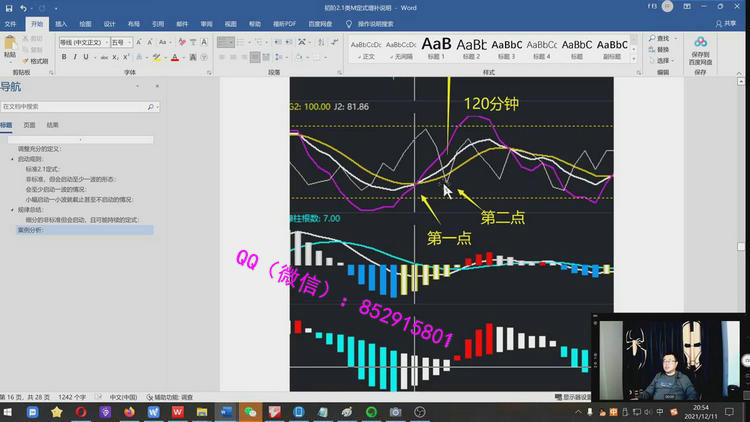Click the Paste (粘贴) clipboard icon
This screenshot has width=750, height=422.
tap(9, 47)
